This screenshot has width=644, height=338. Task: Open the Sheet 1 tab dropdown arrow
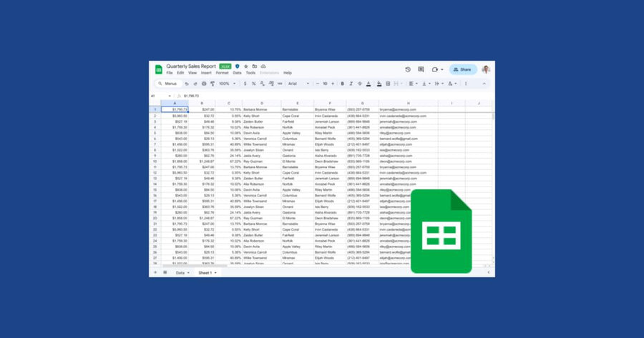coord(215,273)
